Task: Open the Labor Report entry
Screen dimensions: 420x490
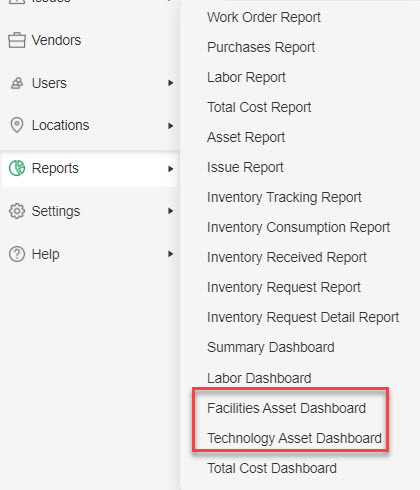Action: [x=246, y=78]
